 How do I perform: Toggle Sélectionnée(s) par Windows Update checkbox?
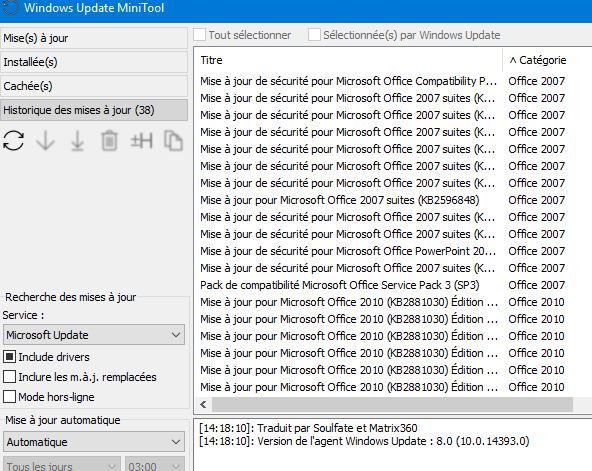point(314,35)
